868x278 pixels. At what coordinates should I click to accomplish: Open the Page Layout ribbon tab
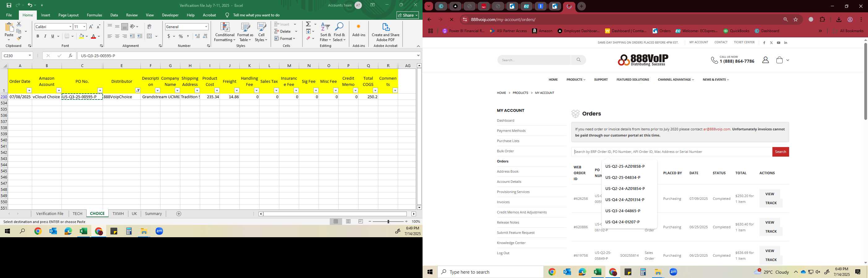coord(68,15)
